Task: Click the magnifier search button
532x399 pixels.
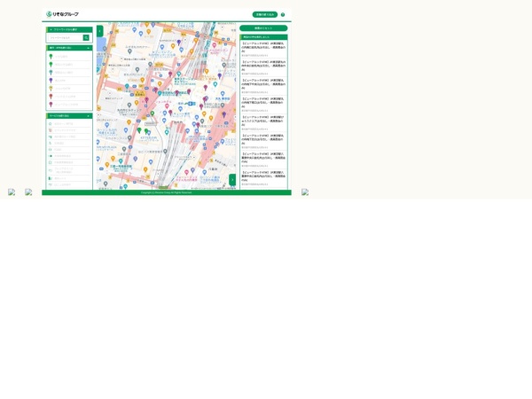Action: point(86,37)
